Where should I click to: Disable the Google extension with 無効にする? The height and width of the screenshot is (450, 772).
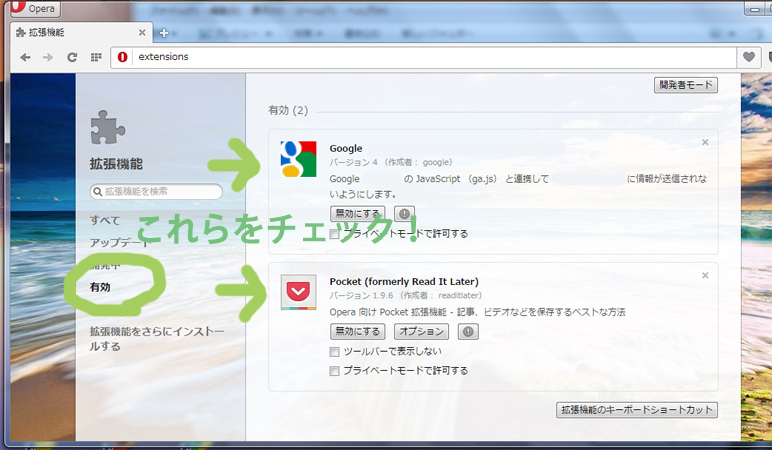point(356,214)
